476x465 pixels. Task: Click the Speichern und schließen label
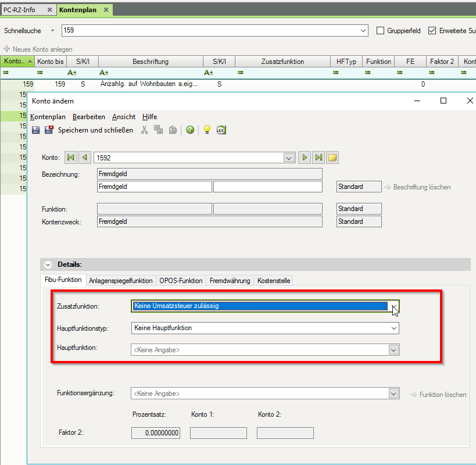pos(96,130)
